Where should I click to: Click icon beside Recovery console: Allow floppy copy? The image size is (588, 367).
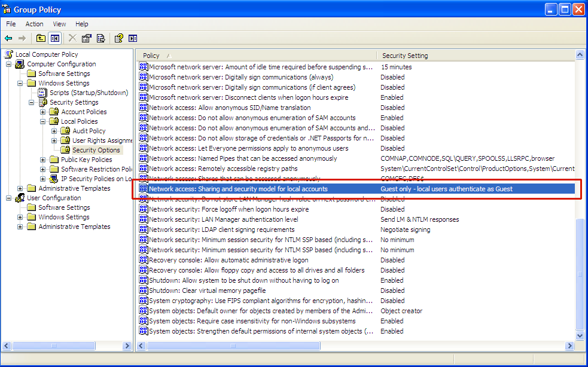click(x=143, y=270)
